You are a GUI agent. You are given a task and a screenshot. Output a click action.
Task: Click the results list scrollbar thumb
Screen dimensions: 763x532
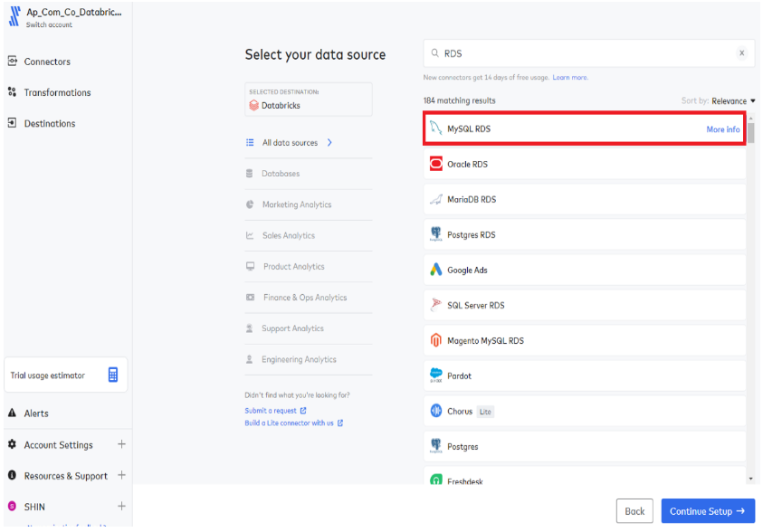751,133
